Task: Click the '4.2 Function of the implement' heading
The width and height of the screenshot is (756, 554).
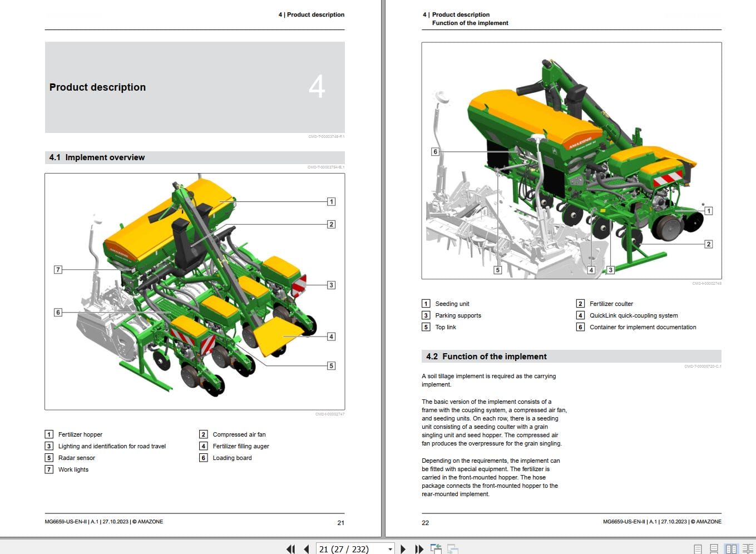Action: [486, 357]
